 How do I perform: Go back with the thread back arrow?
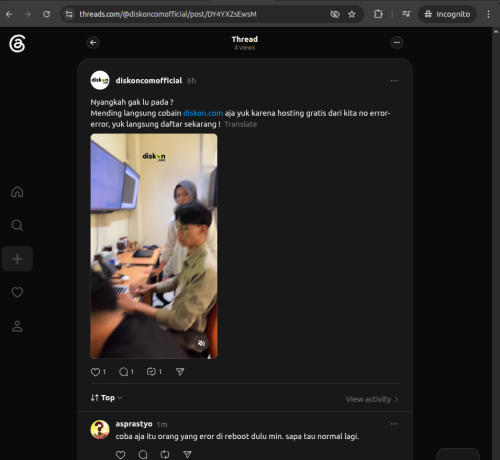[x=93, y=43]
